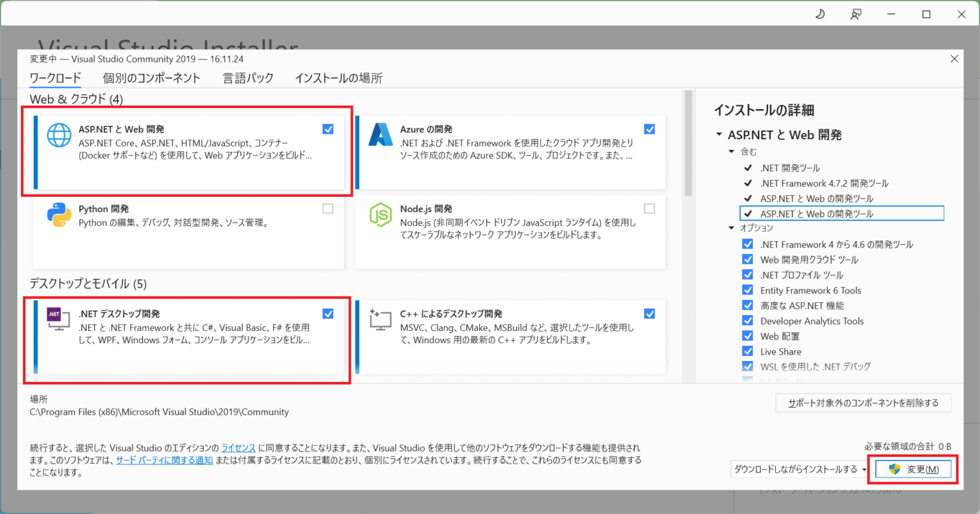Toggle dark mode with the moon icon
Viewport: 980px width, 514px height.
coord(820,13)
